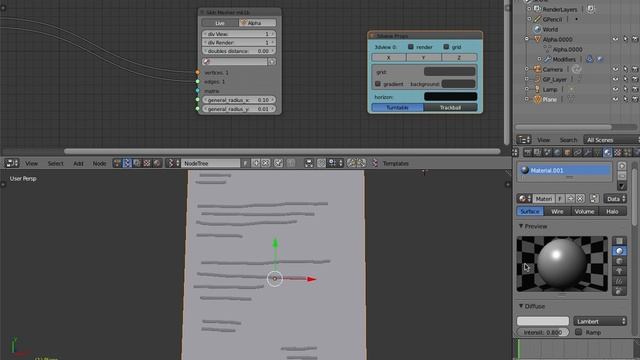The width and height of the screenshot is (640, 360).
Task: Select flat plane preview type
Action: click(619, 241)
